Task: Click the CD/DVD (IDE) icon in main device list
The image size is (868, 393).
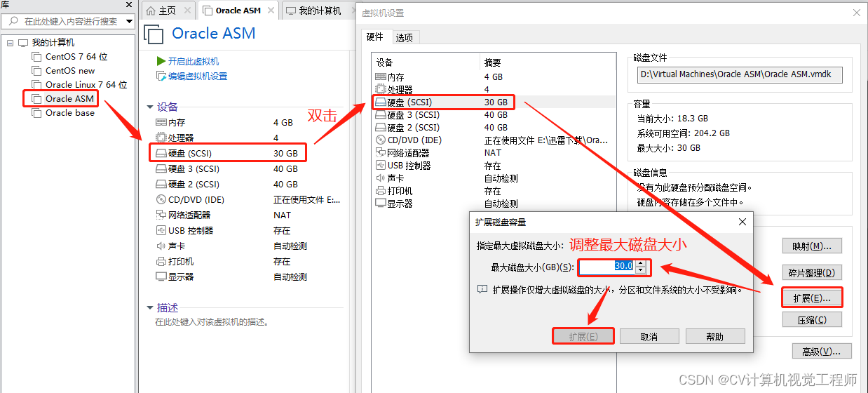Action: (161, 199)
